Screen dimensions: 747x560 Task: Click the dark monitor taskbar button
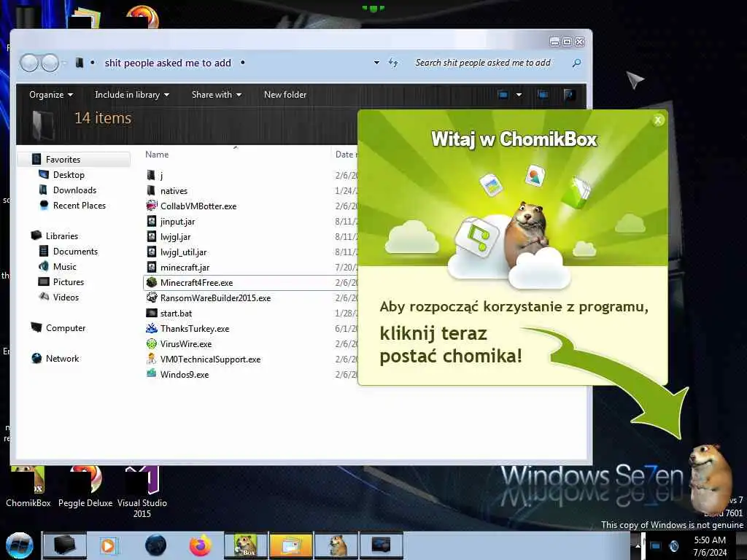[382, 545]
